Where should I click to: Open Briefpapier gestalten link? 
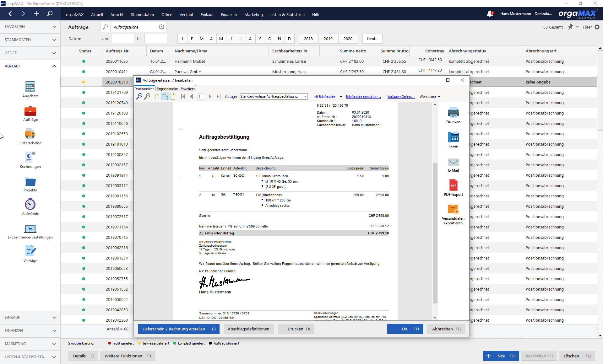click(x=363, y=97)
